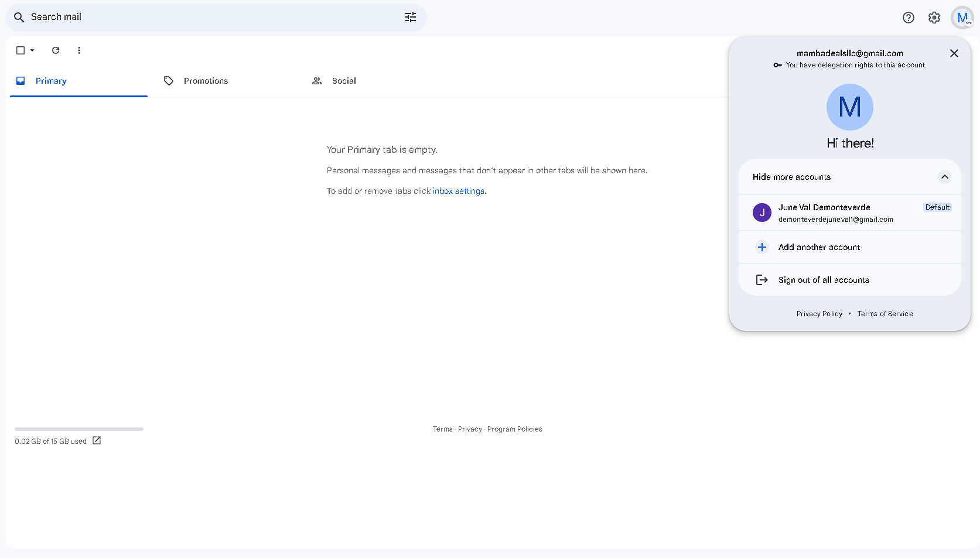Open the footer Terms link
Viewport: 980px width, 558px height.
click(443, 429)
